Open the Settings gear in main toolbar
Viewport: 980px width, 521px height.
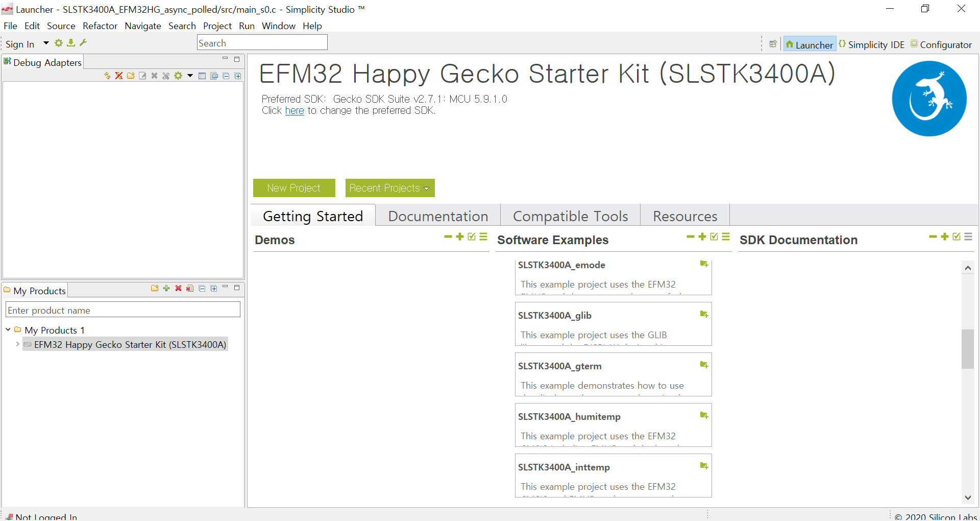pos(59,43)
